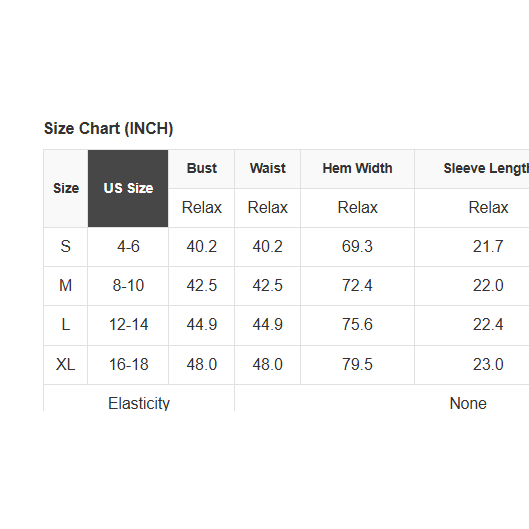Click the US size 4-6 cell
The image size is (529, 529).
pos(128,247)
